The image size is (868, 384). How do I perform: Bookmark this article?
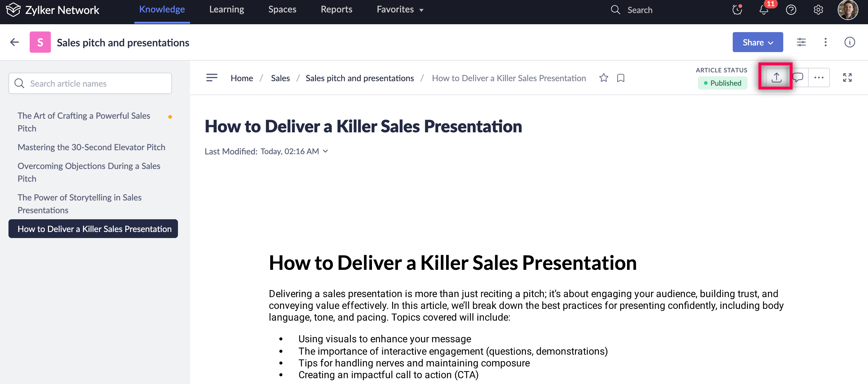[x=620, y=78]
